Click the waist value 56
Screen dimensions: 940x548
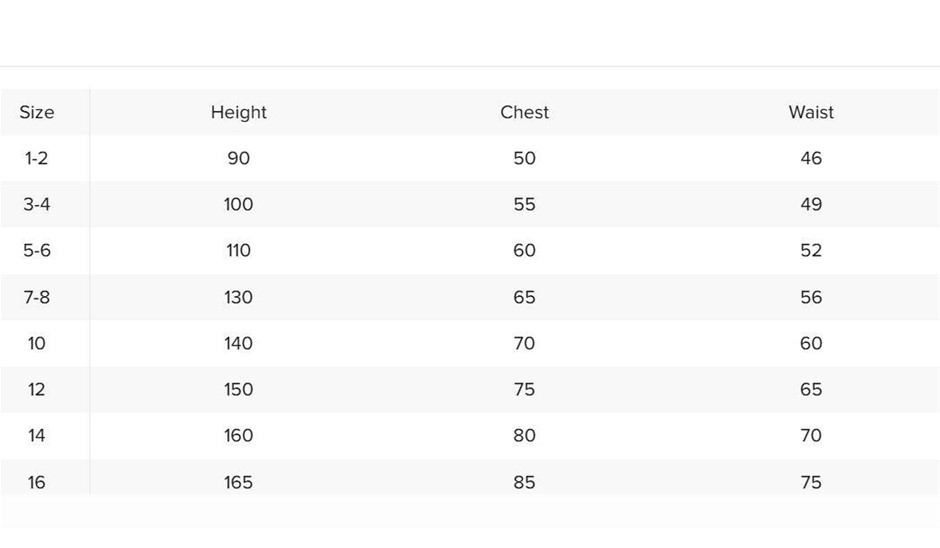point(810,297)
